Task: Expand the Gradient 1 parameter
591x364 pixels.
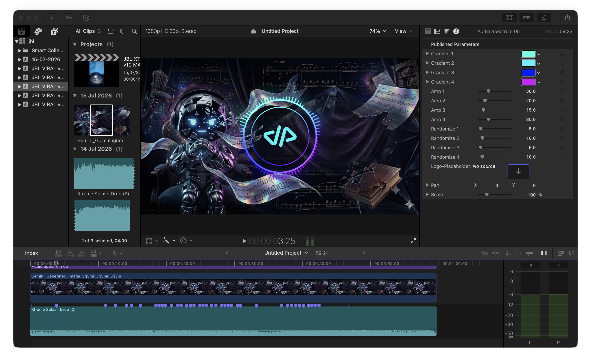Action: [x=427, y=53]
